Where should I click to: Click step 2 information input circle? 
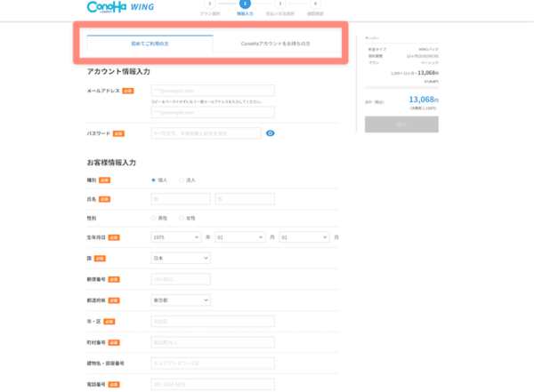[245, 4]
